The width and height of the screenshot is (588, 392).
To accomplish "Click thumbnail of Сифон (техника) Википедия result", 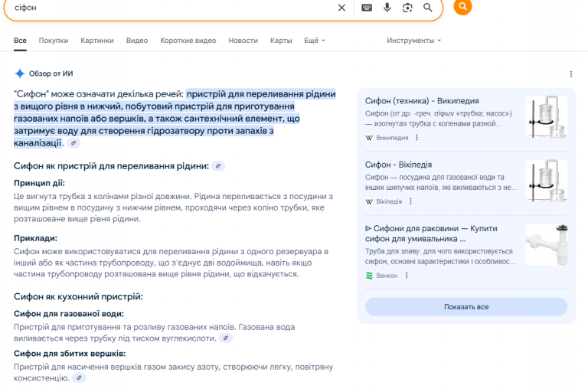I will coord(547,116).
